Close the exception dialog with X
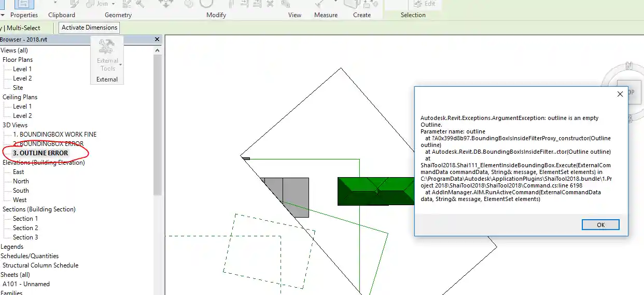 tap(620, 95)
